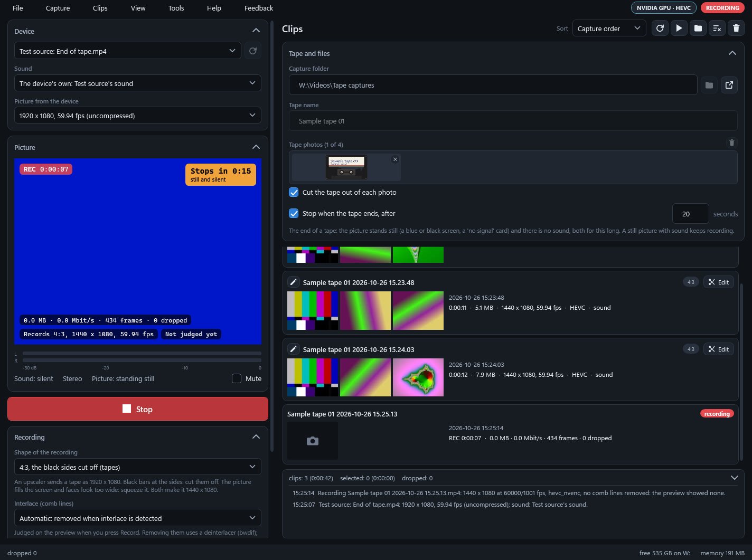Open clips folder icon in Clips toolbar
This screenshot has width=752, height=560.
coord(698,29)
